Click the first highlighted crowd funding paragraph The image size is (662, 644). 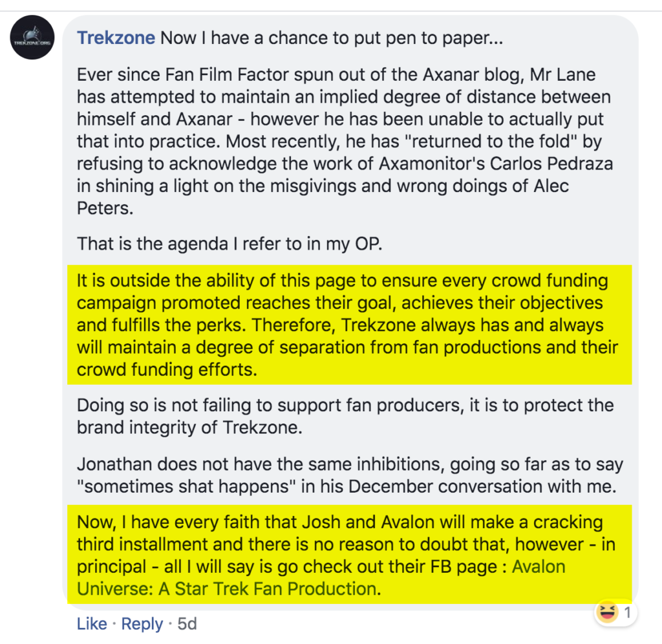350,325
